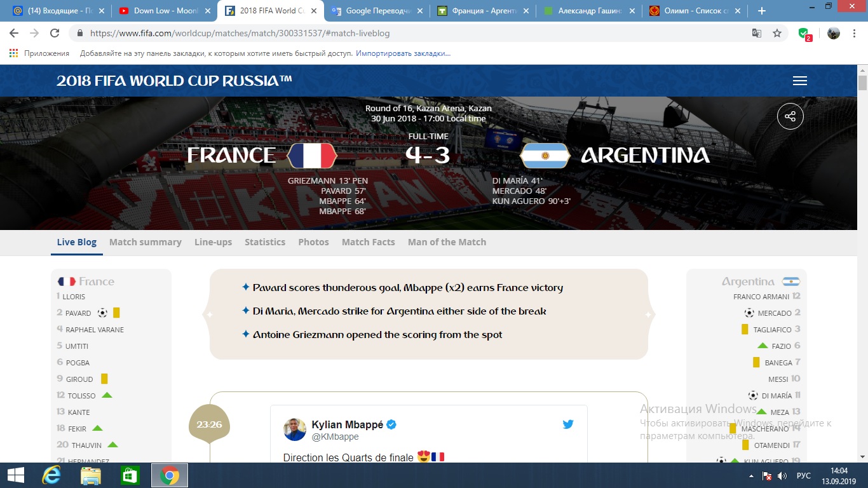Go back with the browser back arrow

point(14,33)
